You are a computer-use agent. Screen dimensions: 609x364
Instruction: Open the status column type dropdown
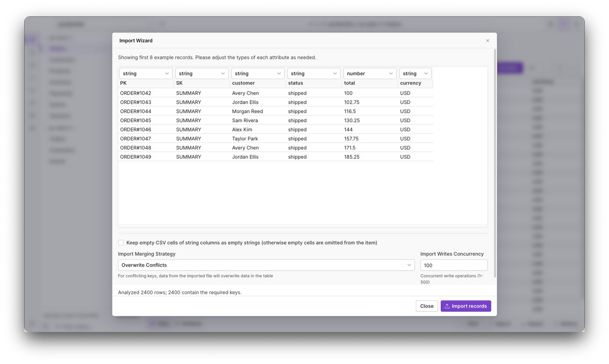click(x=314, y=74)
